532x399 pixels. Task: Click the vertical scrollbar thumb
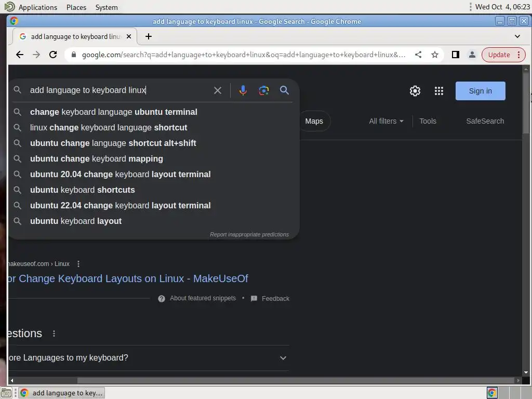pyautogui.click(x=526, y=103)
